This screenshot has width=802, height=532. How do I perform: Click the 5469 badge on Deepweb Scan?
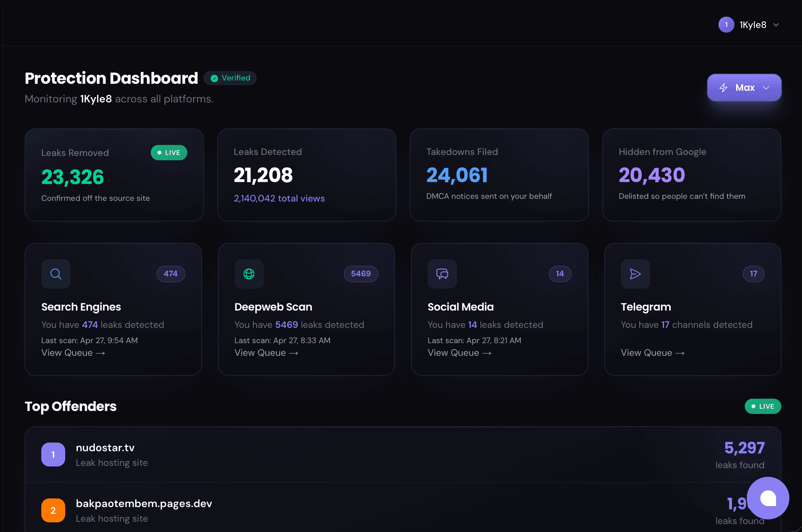[361, 274]
